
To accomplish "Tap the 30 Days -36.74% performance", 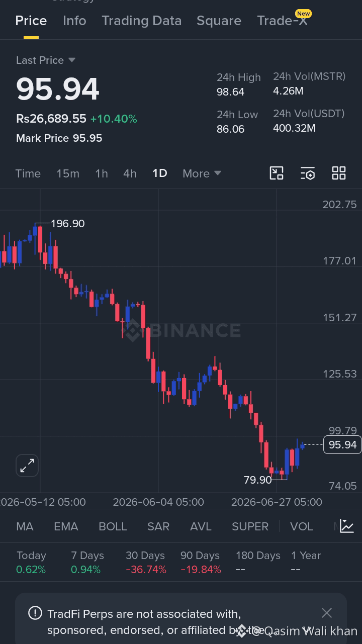I will (146, 563).
